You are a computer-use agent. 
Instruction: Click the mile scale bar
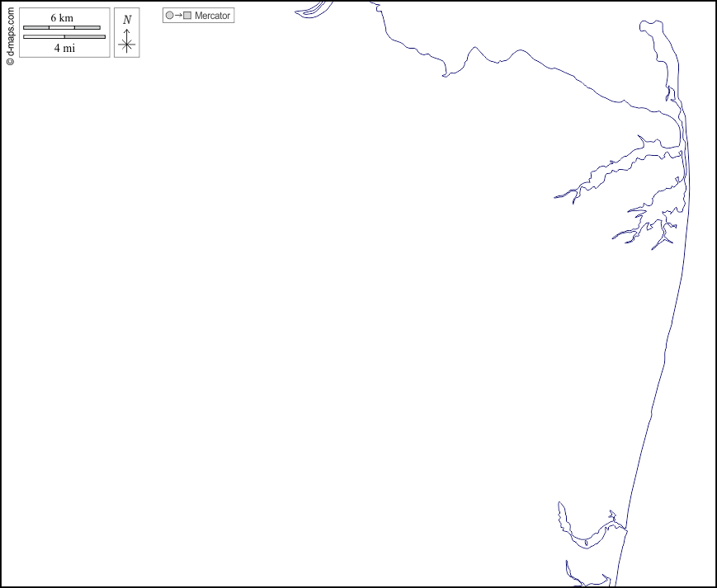(64, 36)
